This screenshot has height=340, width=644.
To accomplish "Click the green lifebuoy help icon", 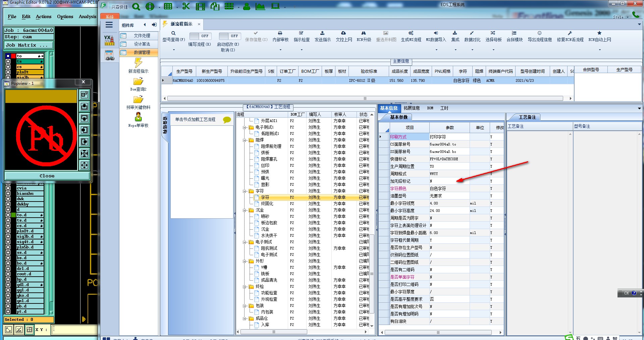I will click(150, 6).
